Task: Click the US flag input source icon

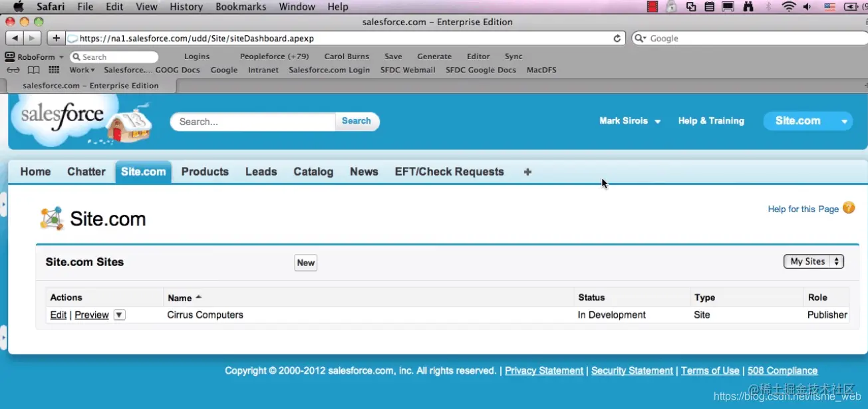Action: (829, 7)
